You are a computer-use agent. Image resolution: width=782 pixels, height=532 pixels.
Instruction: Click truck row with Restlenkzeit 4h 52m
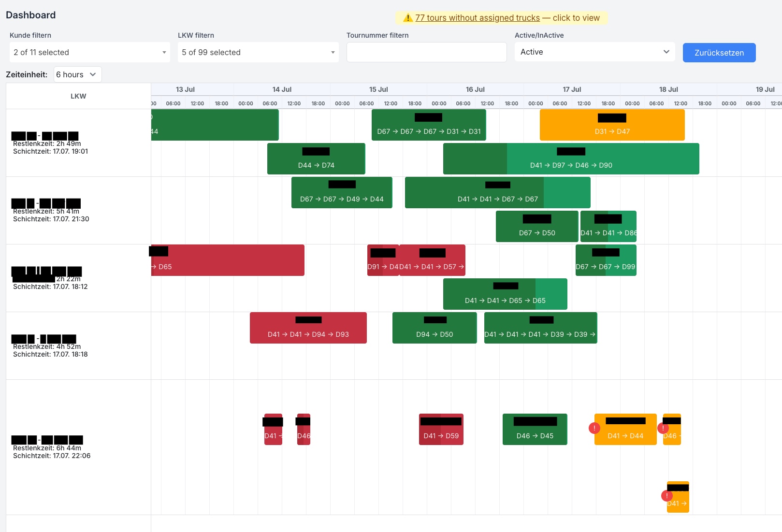click(x=78, y=346)
